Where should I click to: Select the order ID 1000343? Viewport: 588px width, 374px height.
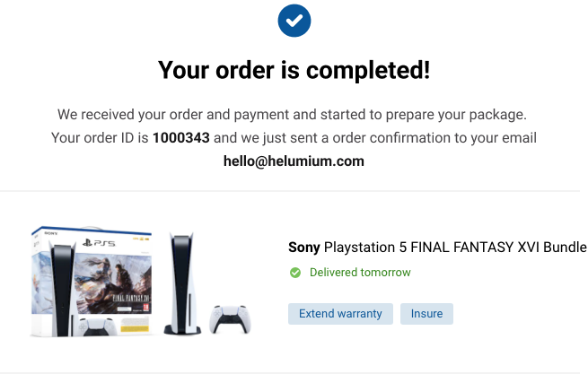(x=180, y=137)
